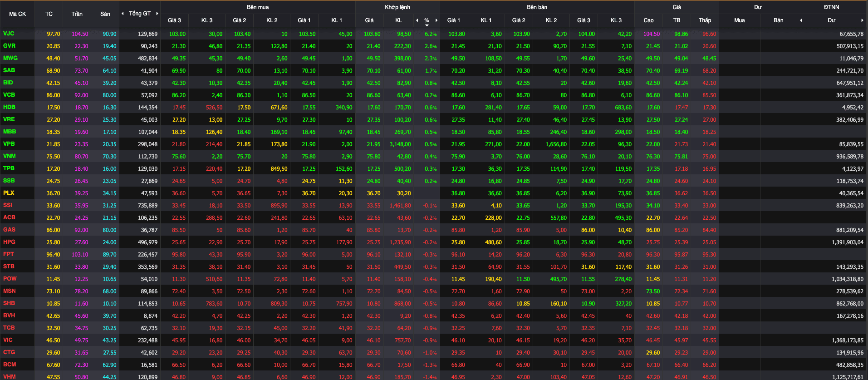Open the BID stock symbol

(x=8, y=83)
